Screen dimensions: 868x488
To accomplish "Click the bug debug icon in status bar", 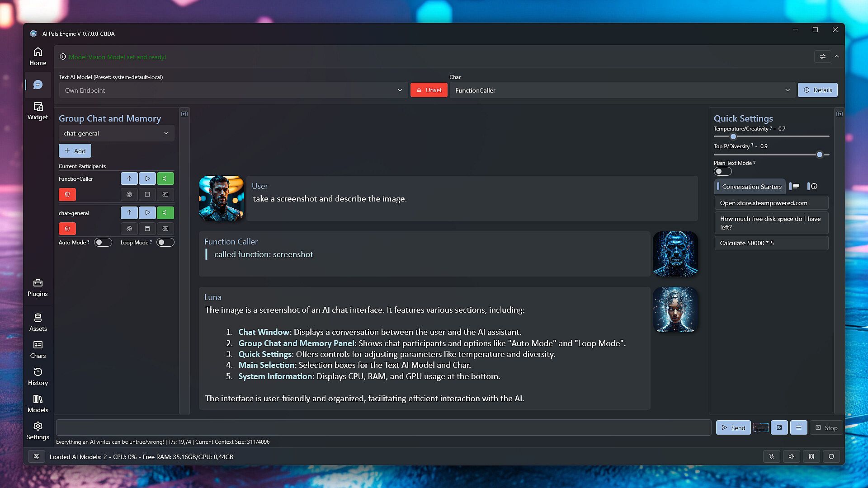I will 811,456.
